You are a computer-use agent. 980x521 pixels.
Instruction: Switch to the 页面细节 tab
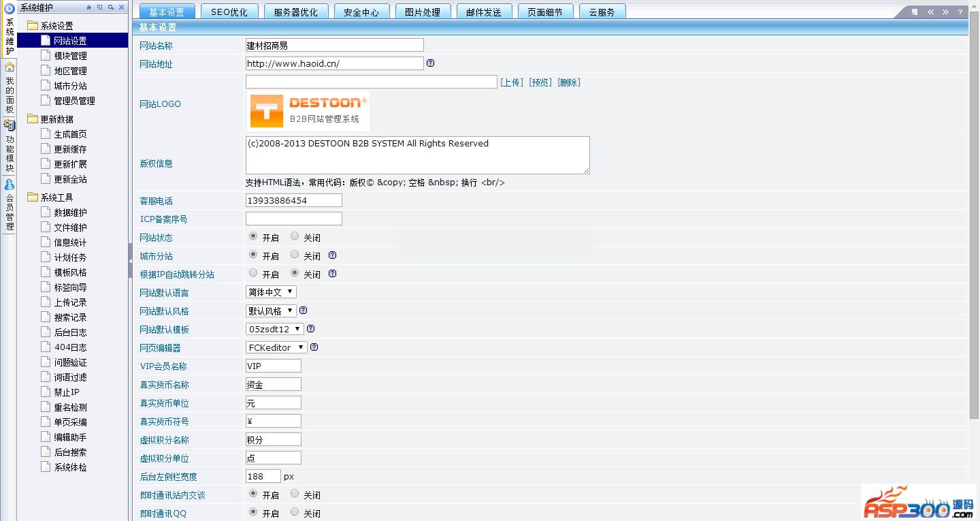pos(545,12)
